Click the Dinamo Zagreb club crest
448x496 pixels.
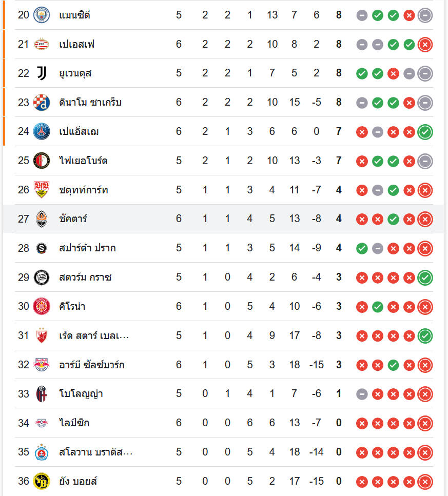tap(42, 103)
